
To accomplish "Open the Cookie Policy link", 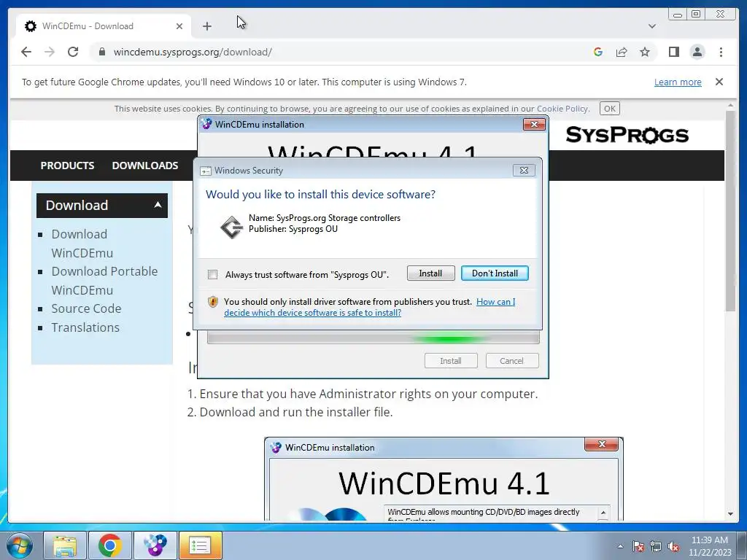I will click(562, 109).
